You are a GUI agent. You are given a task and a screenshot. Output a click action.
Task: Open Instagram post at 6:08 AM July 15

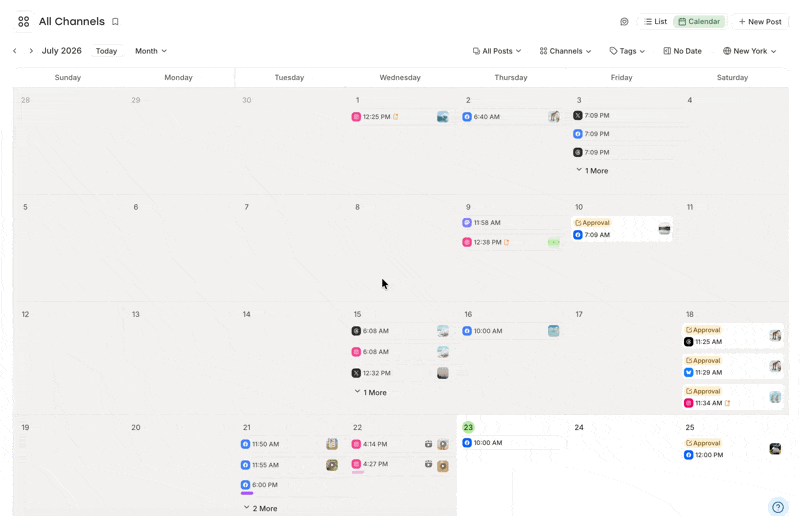click(401, 352)
